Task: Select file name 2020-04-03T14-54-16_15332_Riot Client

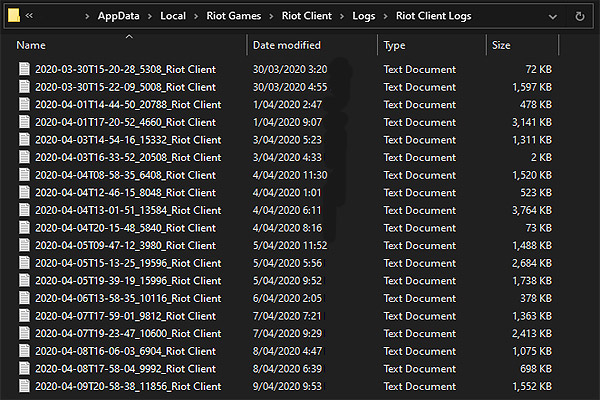Action: pos(128,140)
